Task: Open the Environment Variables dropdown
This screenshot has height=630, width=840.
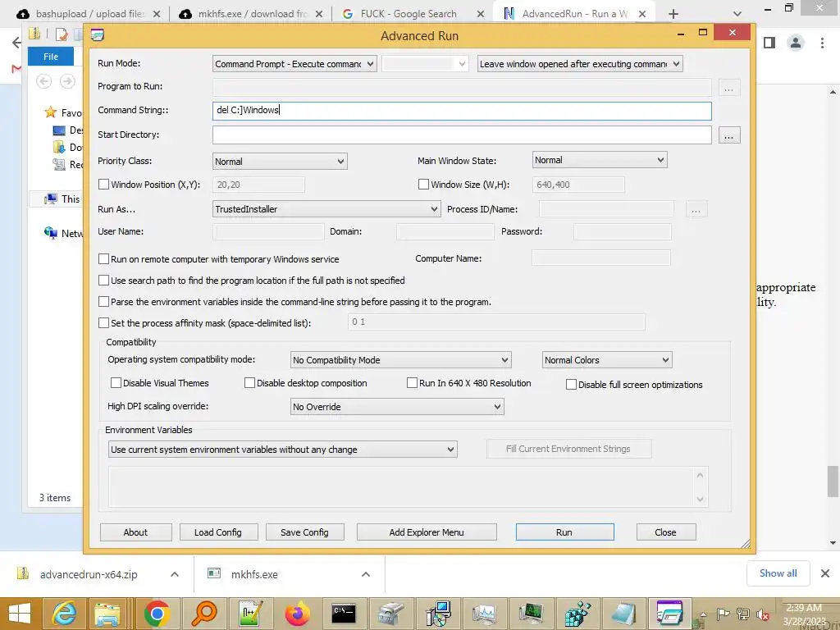Action: tap(282, 450)
